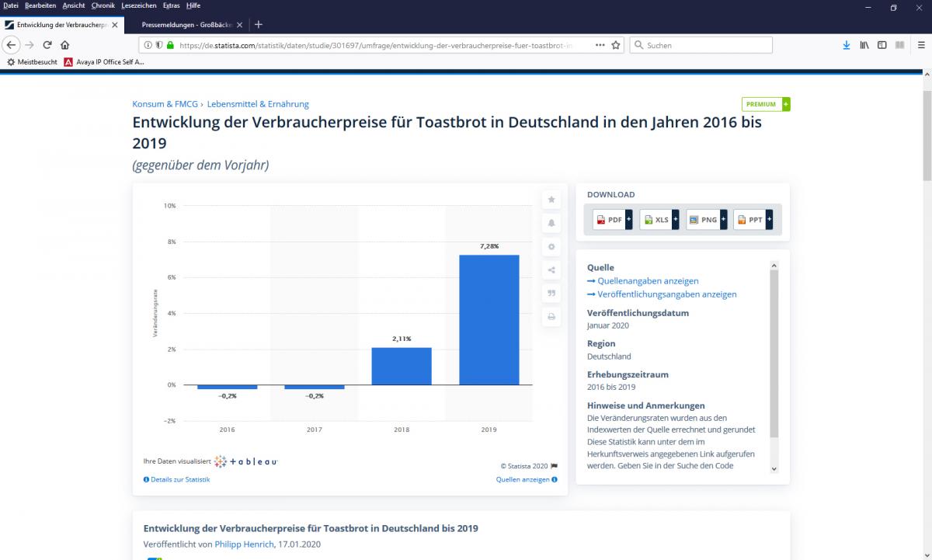Screen dimensions: 932x560
Task: Expand Veröffentlichungsangaben anzeigen link
Action: pos(662,294)
